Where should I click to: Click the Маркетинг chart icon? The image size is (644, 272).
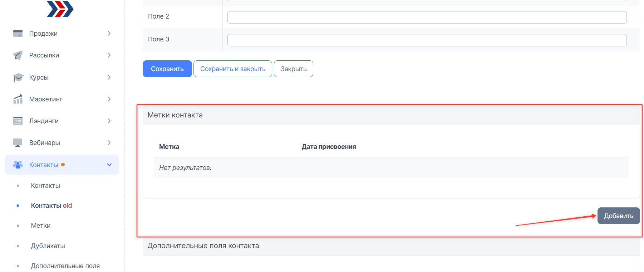pyautogui.click(x=18, y=99)
